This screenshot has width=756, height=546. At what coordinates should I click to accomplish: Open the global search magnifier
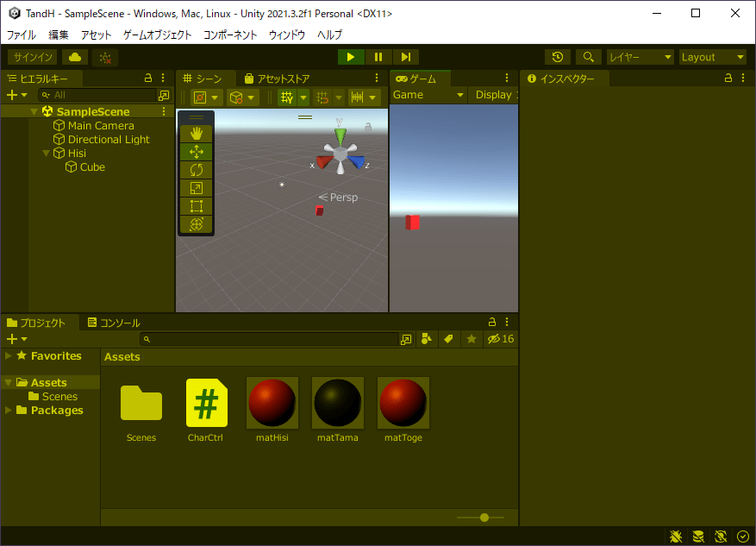pyautogui.click(x=588, y=57)
